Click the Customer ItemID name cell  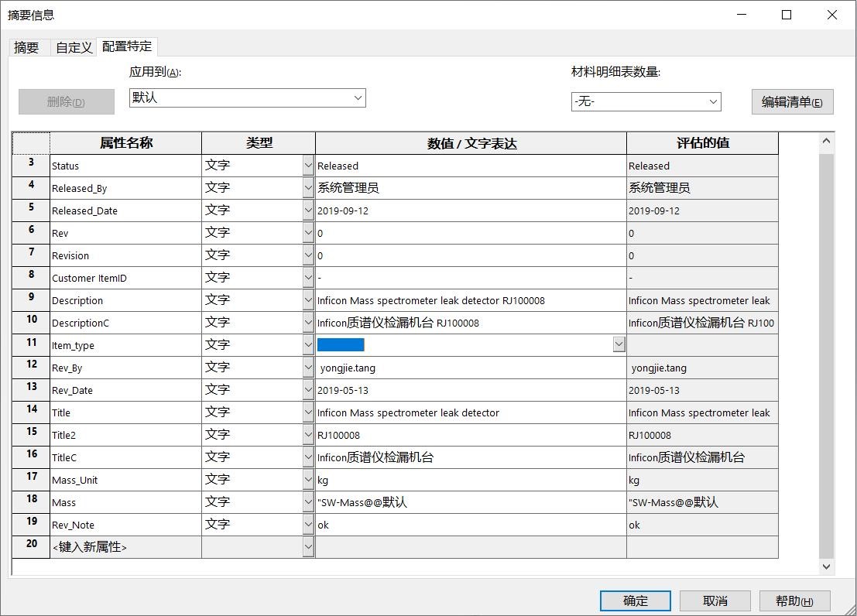point(125,278)
